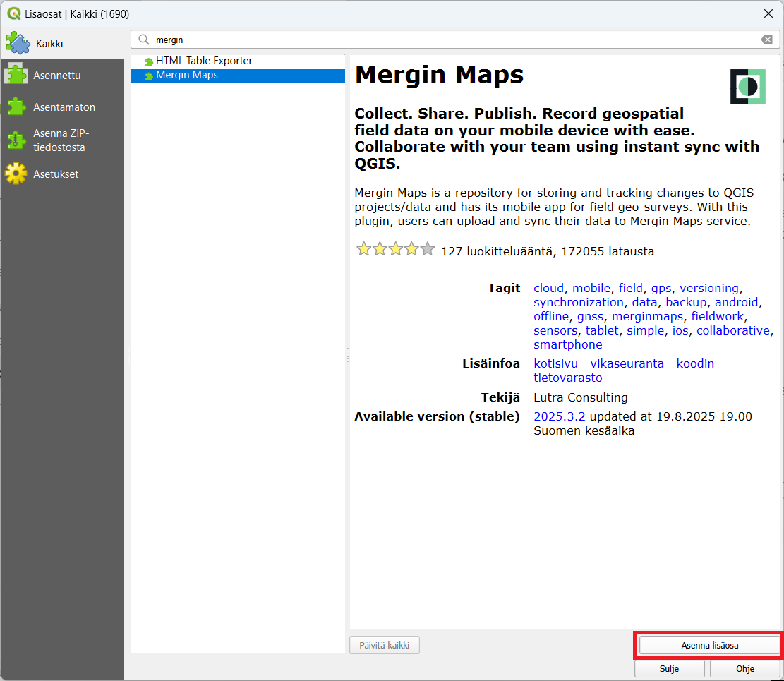Image resolution: width=784 pixels, height=681 pixels.
Task: Close the Lisäosat dialog window
Action: click(x=768, y=13)
